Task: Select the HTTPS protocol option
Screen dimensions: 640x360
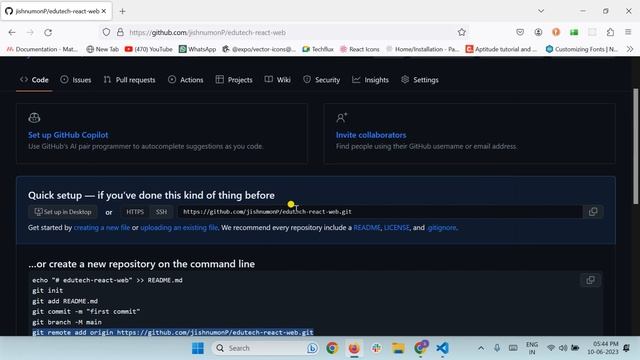Action: click(135, 212)
